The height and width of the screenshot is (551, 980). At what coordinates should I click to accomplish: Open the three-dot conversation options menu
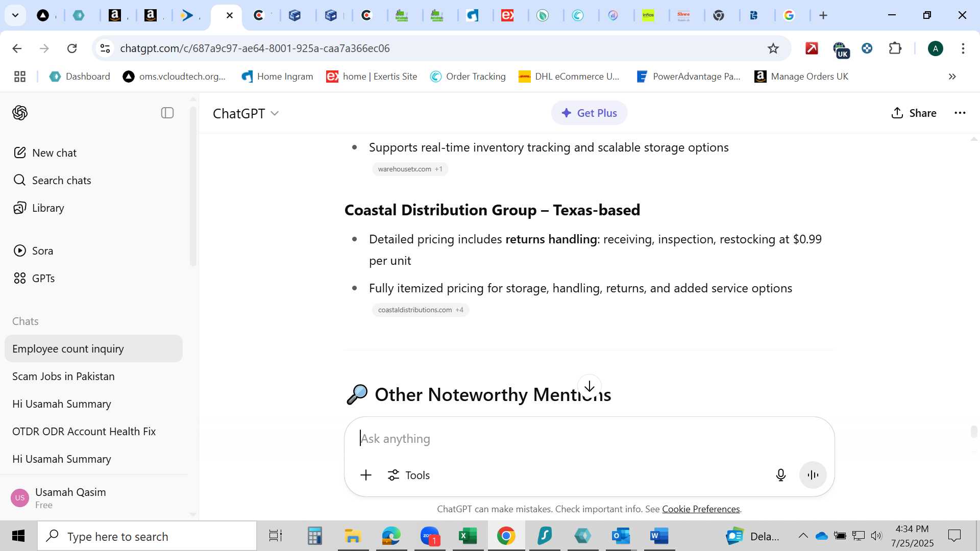point(960,113)
